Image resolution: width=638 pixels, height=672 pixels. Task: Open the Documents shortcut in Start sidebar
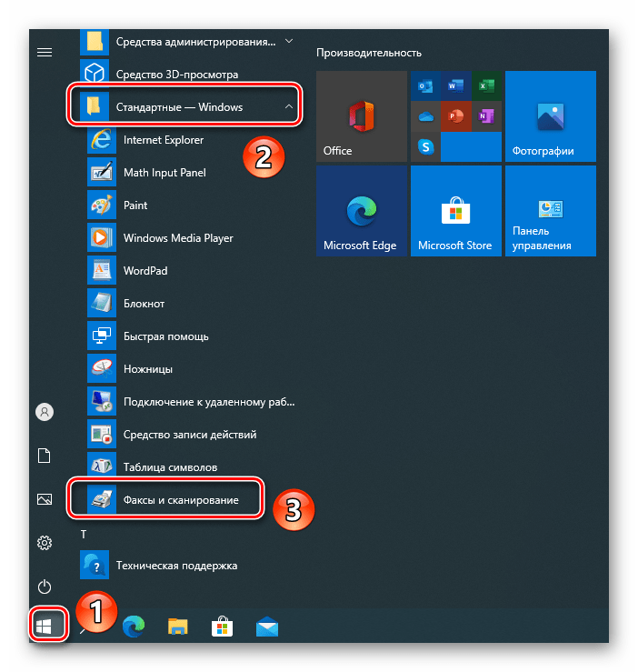point(45,456)
